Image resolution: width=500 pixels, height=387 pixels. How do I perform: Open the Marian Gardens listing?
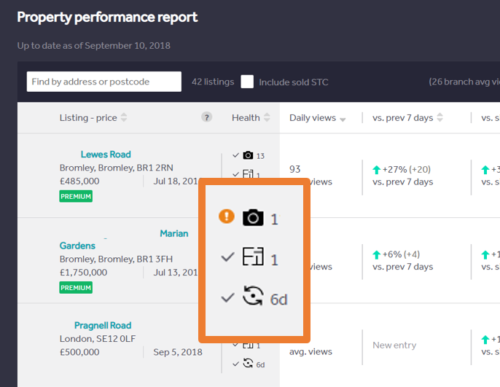[x=124, y=239]
